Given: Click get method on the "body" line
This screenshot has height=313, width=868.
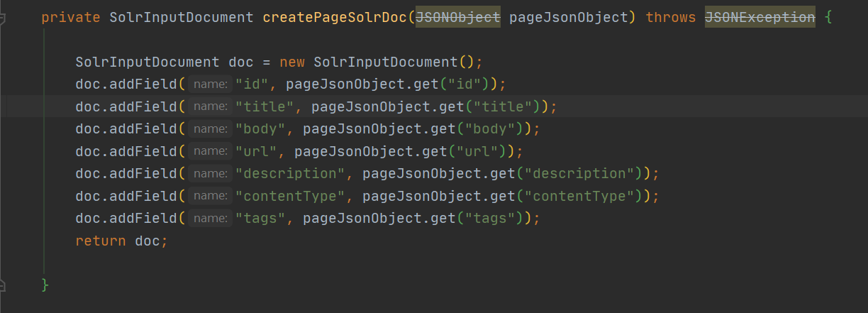Looking at the screenshot, I should coord(440,129).
